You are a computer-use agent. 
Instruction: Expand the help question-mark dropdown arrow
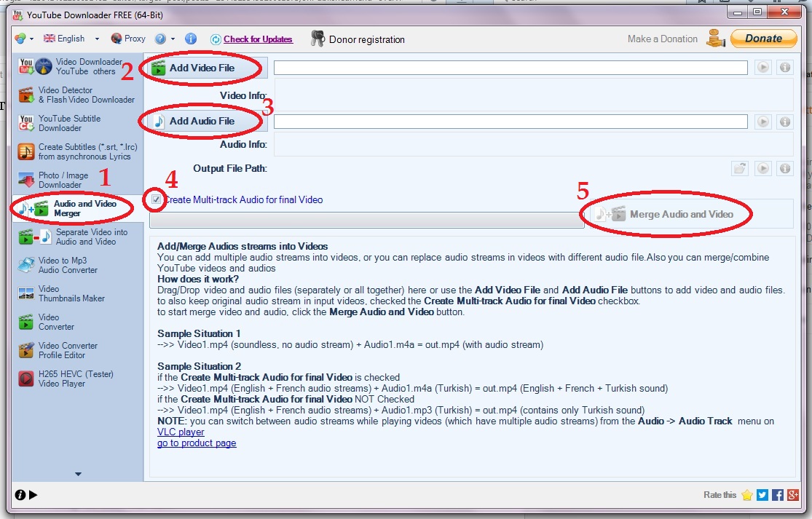[173, 39]
